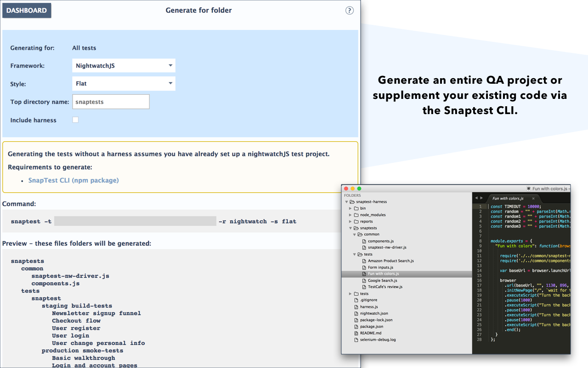The image size is (588, 368).
Task: Click the document icon in the editor title bar
Action: (529, 189)
